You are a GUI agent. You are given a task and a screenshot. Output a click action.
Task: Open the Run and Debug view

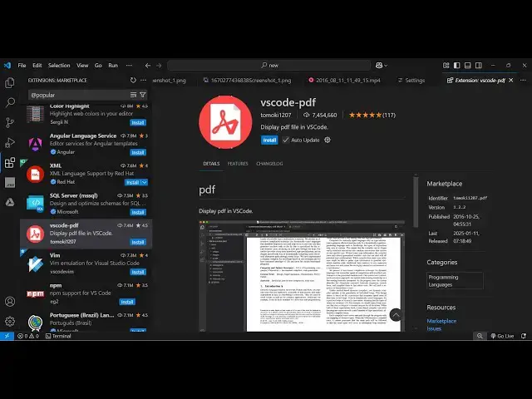pos(10,142)
